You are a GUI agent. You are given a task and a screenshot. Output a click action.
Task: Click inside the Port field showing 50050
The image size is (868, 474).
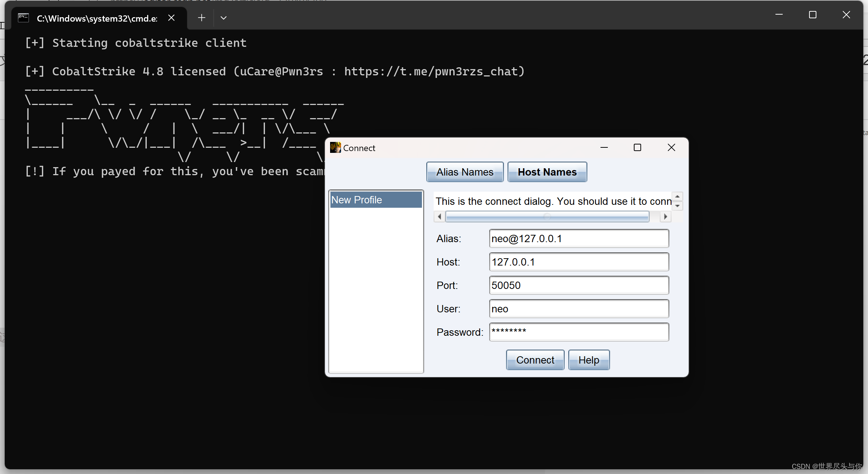click(x=578, y=285)
